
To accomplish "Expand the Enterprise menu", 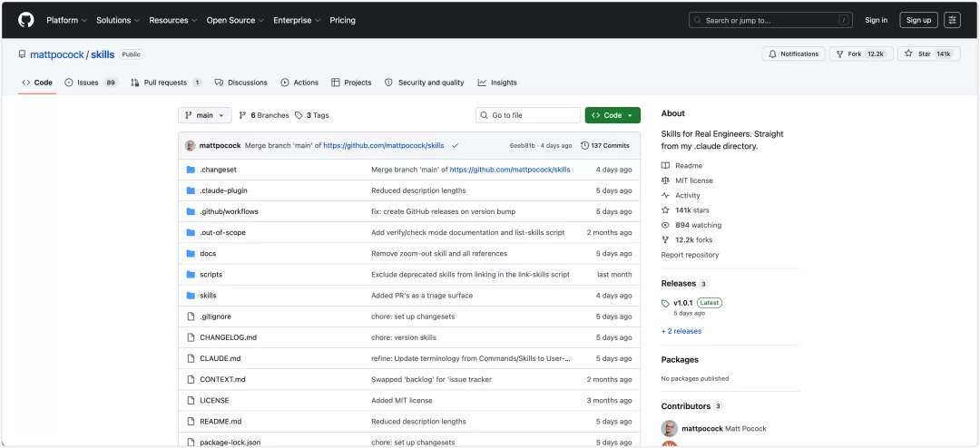I will [x=297, y=20].
